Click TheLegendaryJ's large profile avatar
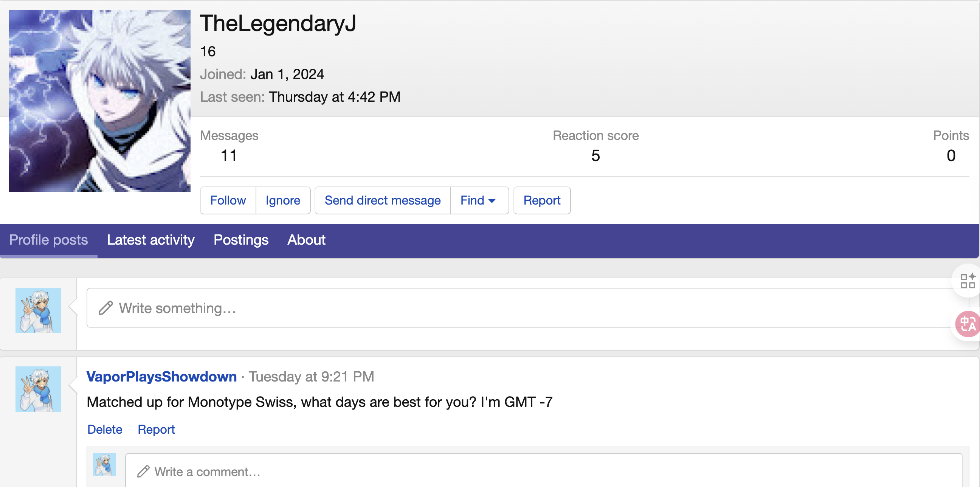 [x=100, y=101]
